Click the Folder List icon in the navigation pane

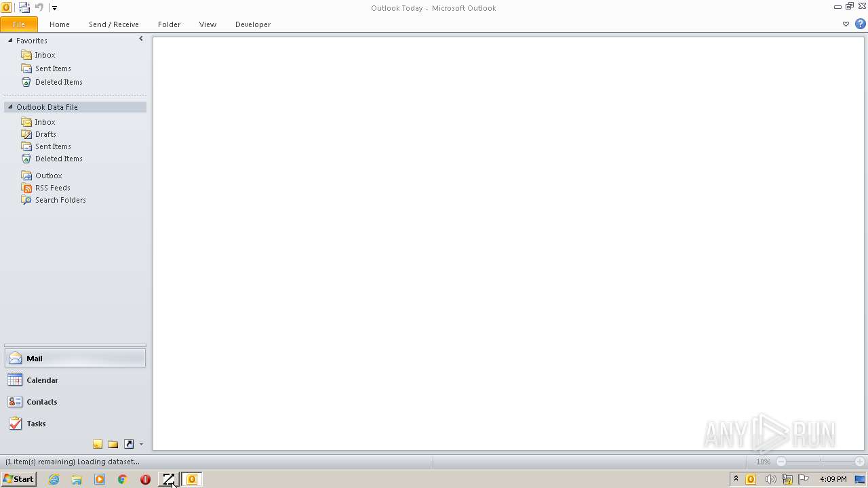[113, 445]
